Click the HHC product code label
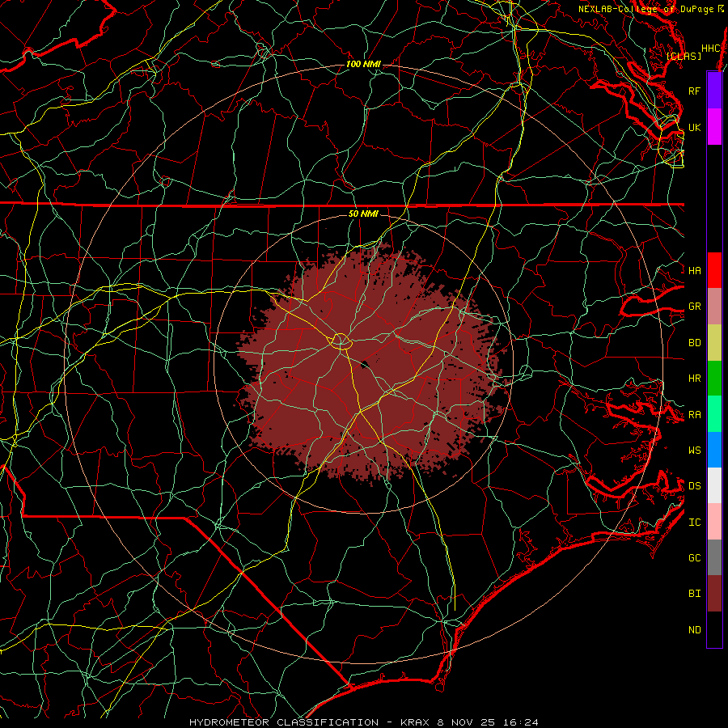Screen dimensions: 728x728 tap(710, 49)
